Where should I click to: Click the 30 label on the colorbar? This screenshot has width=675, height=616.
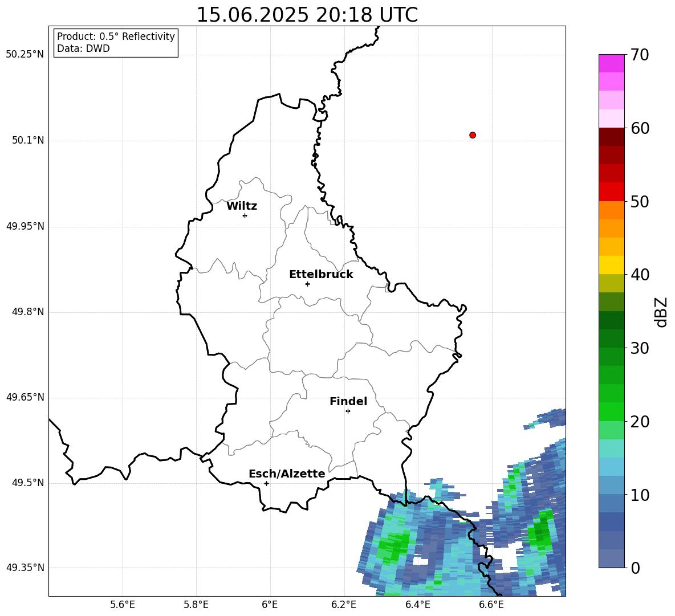(640, 348)
